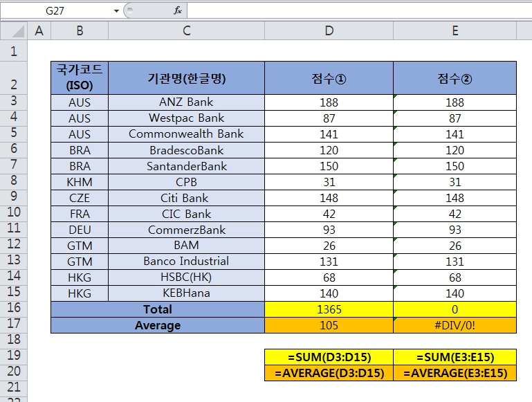
Task: Select column D header
Action: 329,31
